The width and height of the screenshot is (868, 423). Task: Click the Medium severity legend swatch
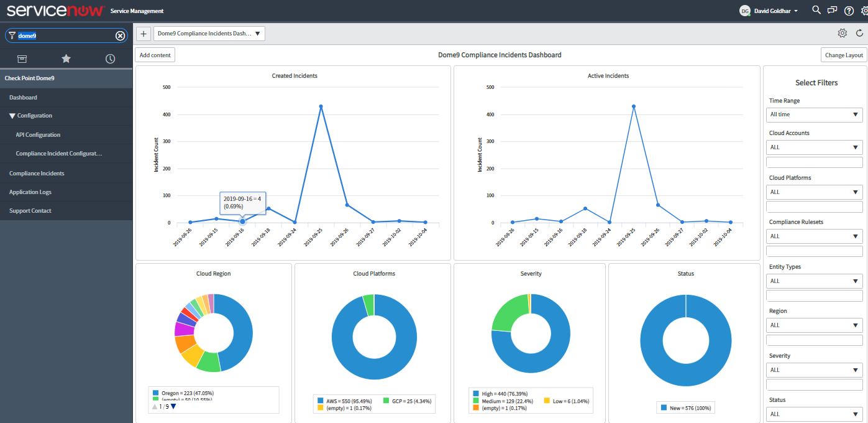pos(476,401)
